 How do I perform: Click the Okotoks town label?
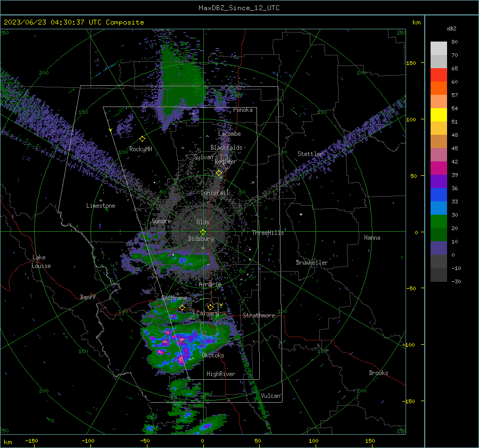(213, 355)
